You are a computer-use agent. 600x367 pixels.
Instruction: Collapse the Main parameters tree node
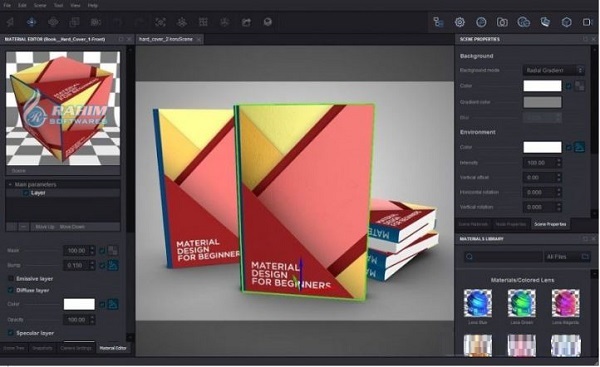tap(10, 184)
